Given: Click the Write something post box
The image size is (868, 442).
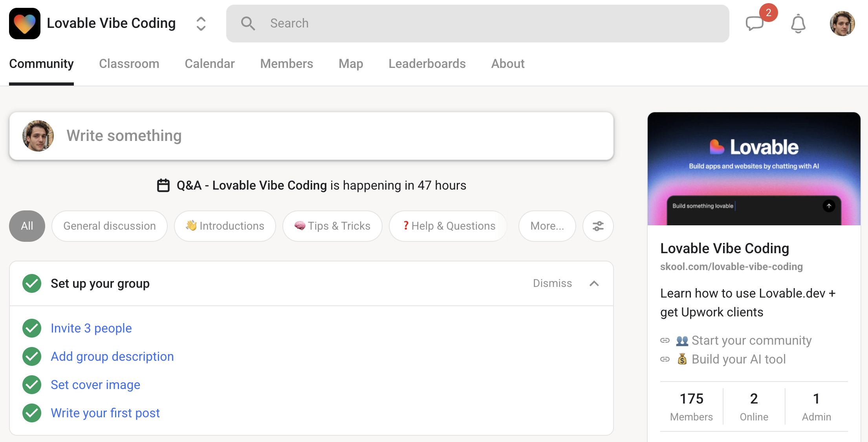Looking at the screenshot, I should tap(311, 136).
